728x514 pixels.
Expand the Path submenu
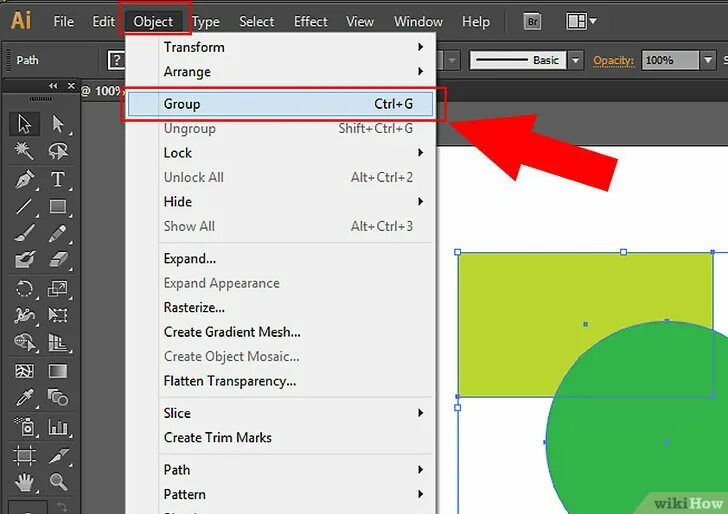click(x=280, y=470)
